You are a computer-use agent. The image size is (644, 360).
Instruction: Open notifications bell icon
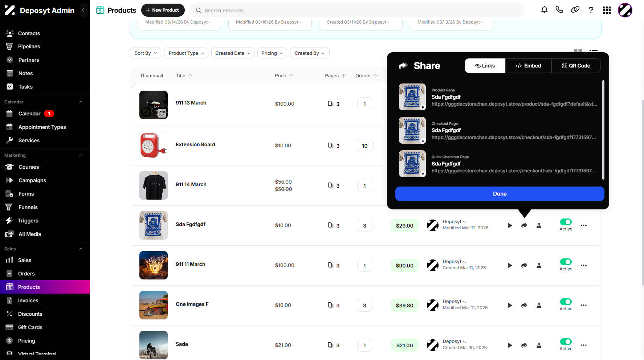[x=544, y=10]
